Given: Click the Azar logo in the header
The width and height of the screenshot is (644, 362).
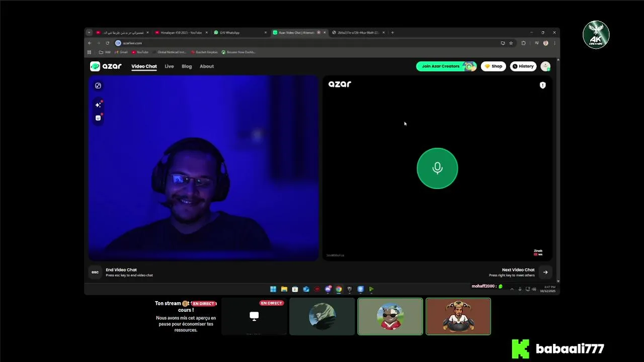Looking at the screenshot, I should (x=106, y=66).
